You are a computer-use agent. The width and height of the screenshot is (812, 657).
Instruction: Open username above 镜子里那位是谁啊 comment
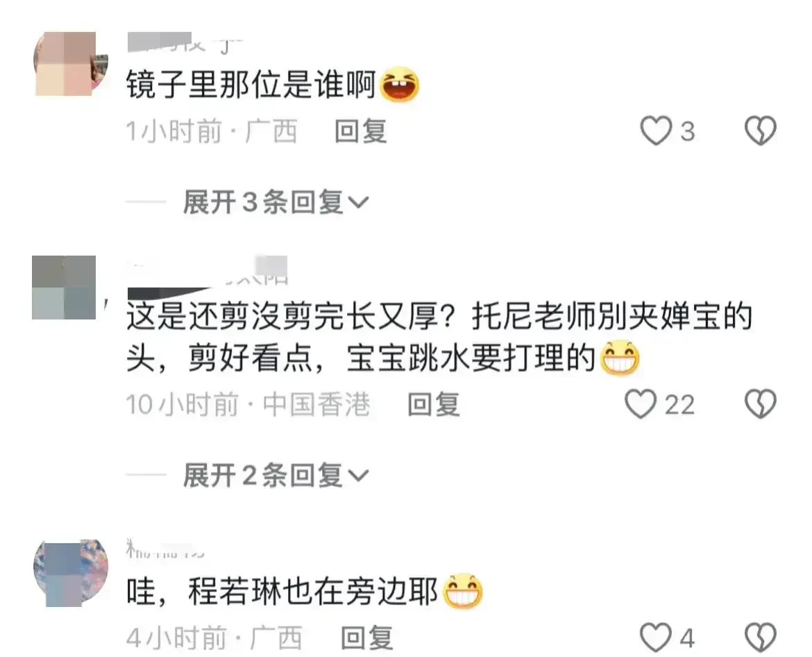(185, 42)
